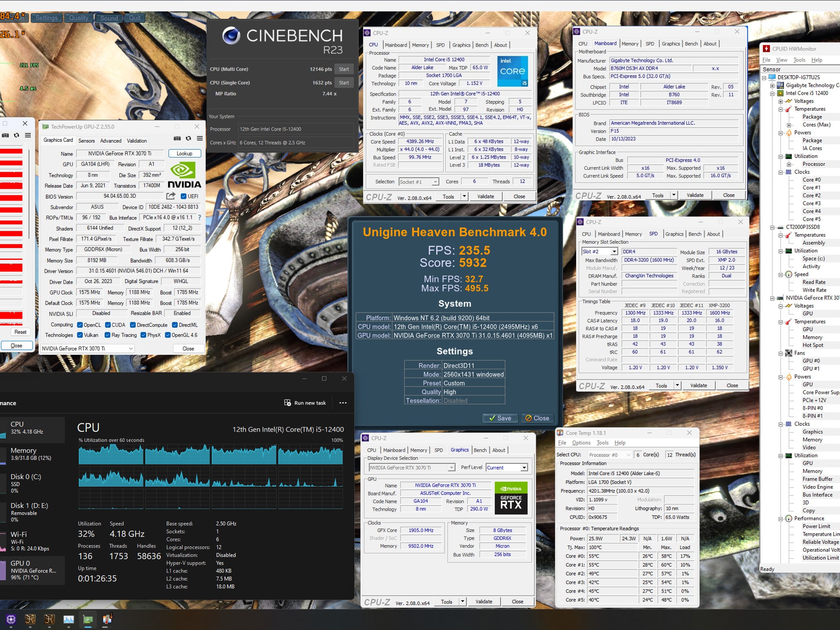
Task: Select Wi-Fi item in Task Manager sidebar
Action: 32,541
